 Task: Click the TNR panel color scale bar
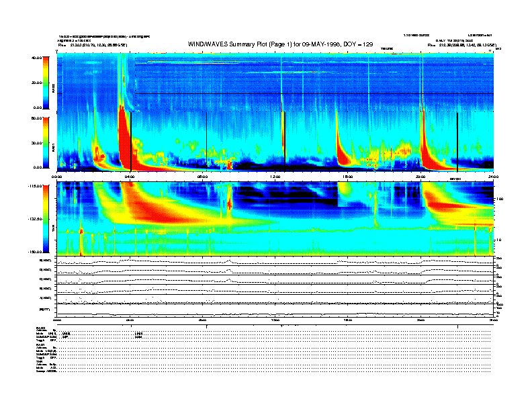click(46, 219)
